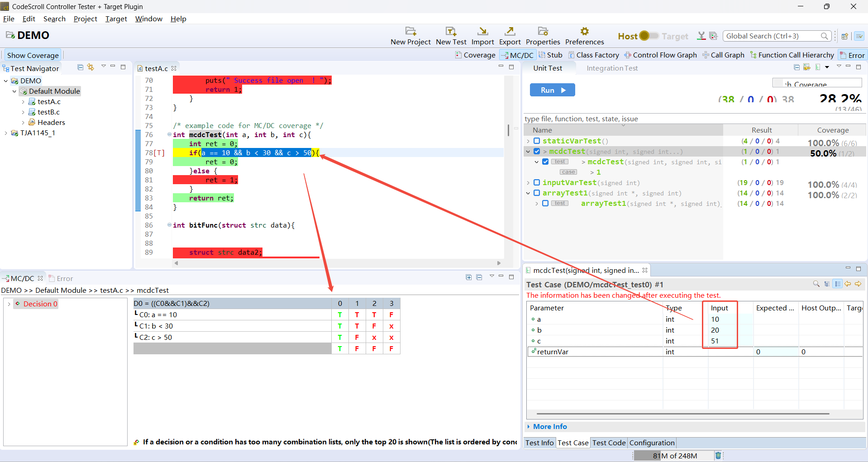Collapse the Default Module node
Screen dimensions: 868x462
tap(14, 91)
